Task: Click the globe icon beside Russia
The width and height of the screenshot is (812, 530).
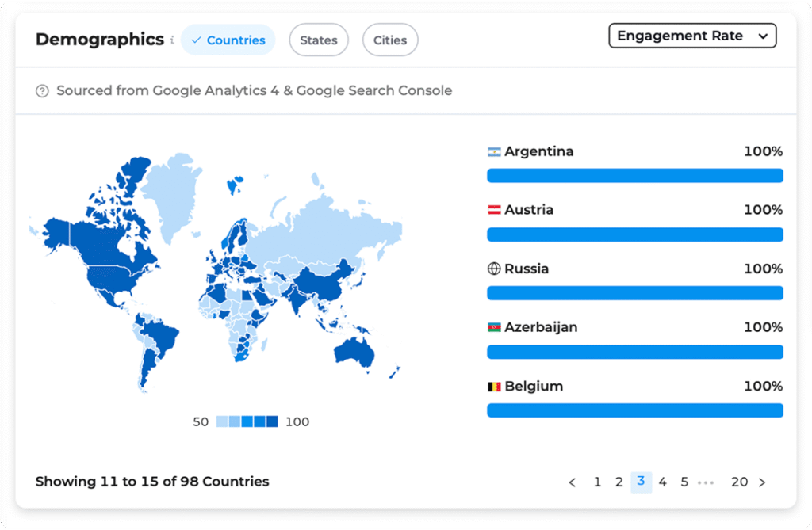Action: (494, 269)
